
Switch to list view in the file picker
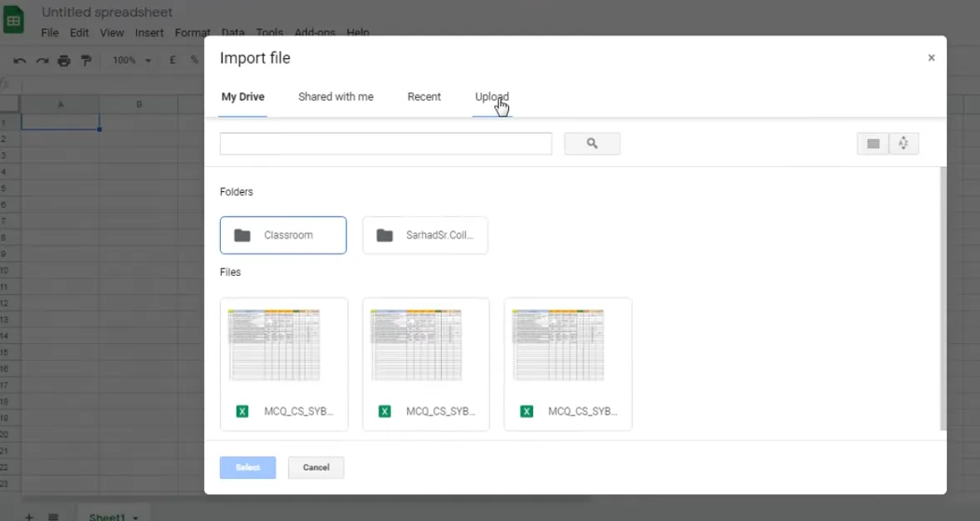tap(872, 144)
